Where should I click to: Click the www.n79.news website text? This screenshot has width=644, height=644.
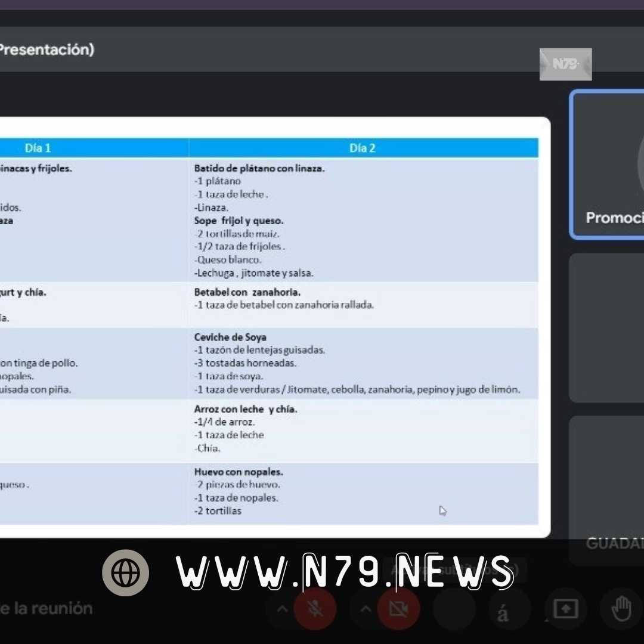(x=345, y=572)
